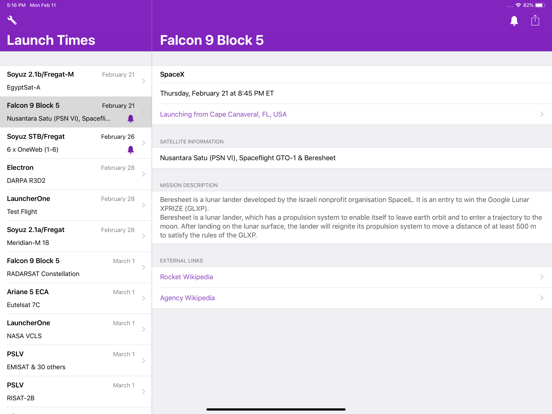Viewport: 552px width, 414px height.
Task: Open LauncherOne NASA VCLS row chevron
Action: (144, 329)
